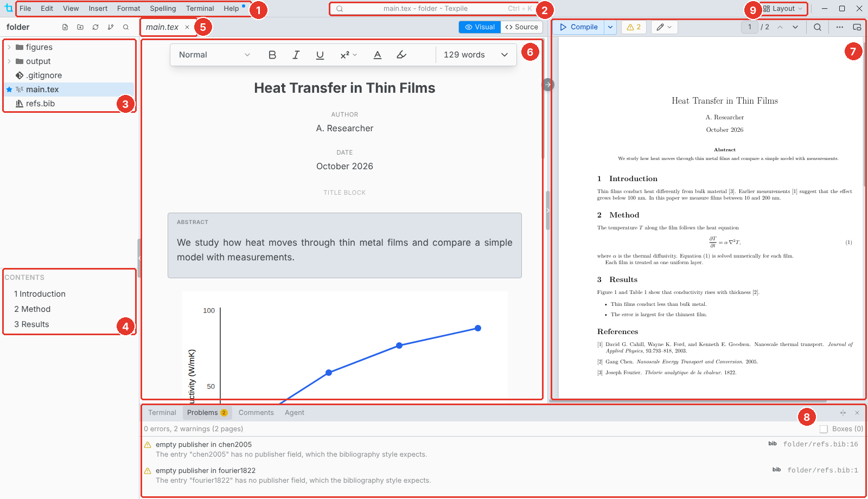Switch editor to Visual mode
The height and width of the screenshot is (499, 868).
pyautogui.click(x=480, y=27)
